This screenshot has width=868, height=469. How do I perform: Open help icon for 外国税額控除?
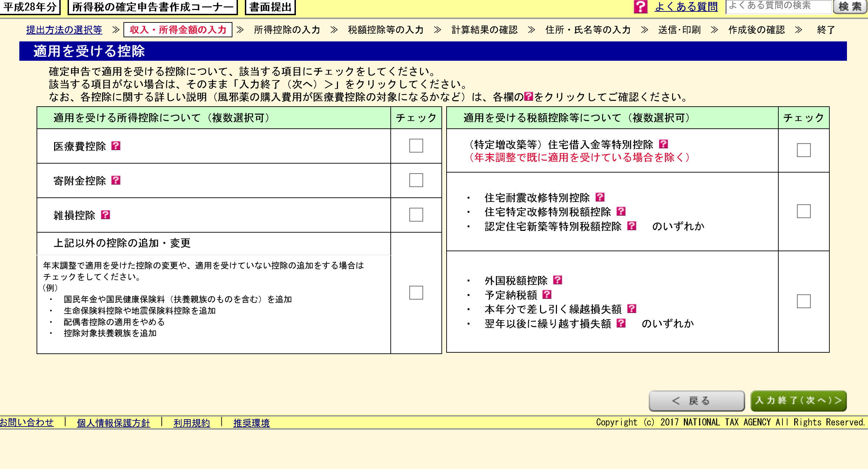point(558,280)
